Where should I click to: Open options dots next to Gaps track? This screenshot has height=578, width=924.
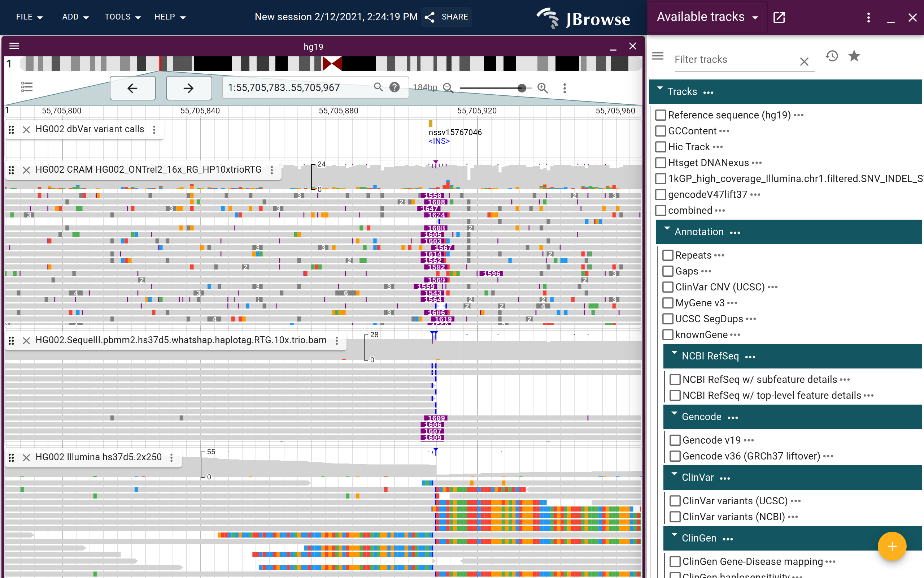(706, 271)
